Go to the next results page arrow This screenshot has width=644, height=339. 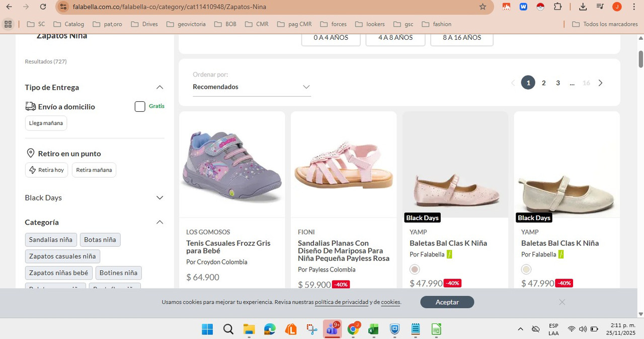600,83
